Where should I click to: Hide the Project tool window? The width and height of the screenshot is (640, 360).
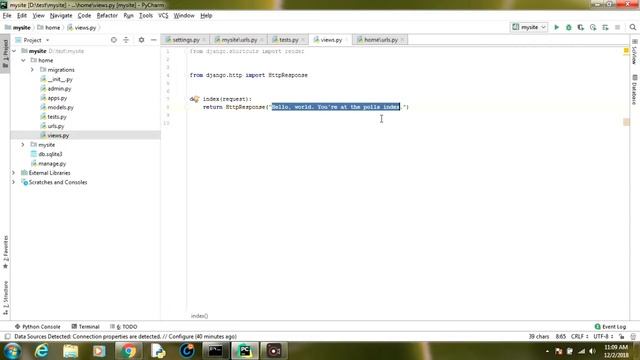153,40
